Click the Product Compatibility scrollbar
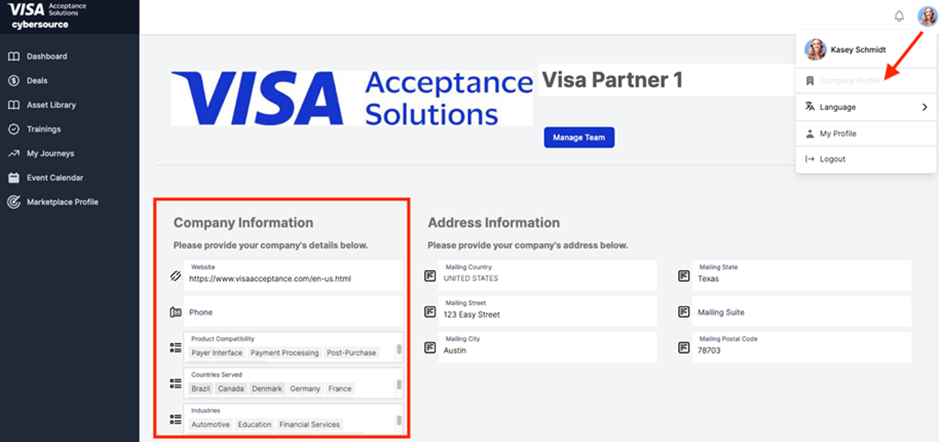The height and width of the screenshot is (442, 939). (399, 349)
